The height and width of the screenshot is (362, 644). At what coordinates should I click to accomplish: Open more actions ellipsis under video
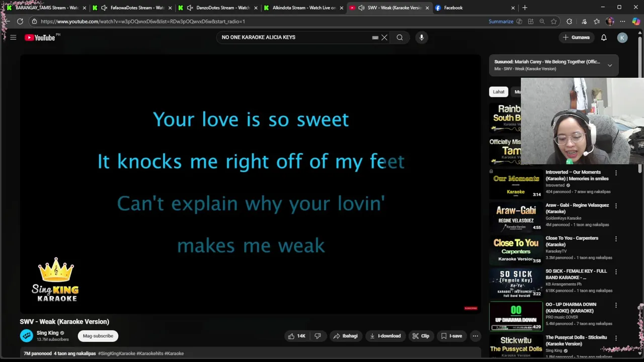[x=475, y=336]
